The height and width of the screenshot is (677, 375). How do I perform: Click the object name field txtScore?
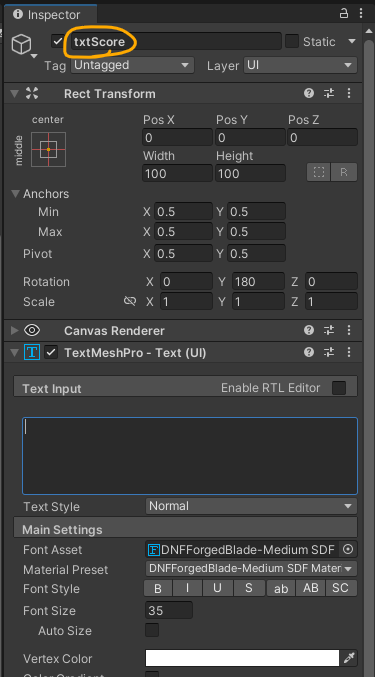[x=176, y=41]
